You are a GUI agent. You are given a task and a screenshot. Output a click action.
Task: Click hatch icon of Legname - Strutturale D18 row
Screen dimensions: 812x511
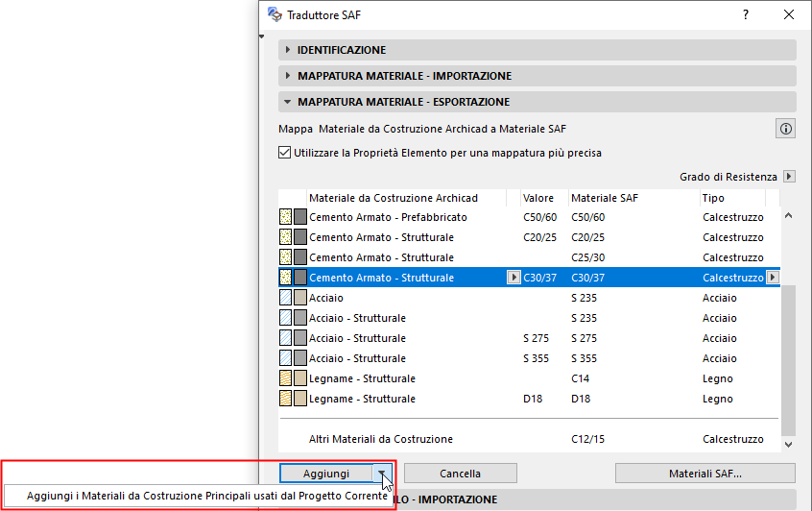pyautogui.click(x=285, y=399)
